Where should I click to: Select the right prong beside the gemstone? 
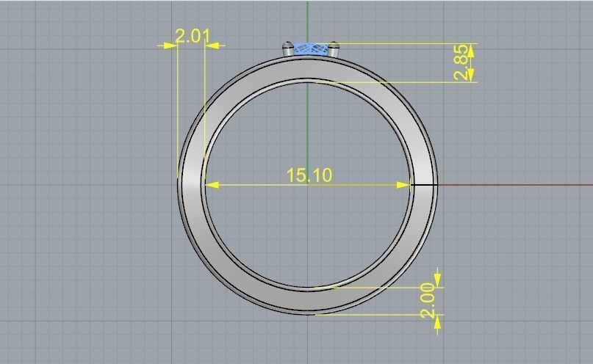(333, 50)
